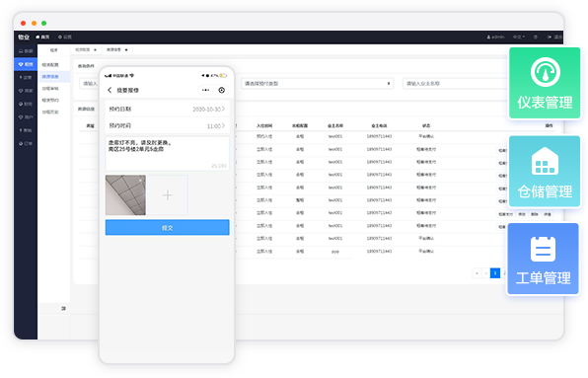
Task: Click the admin user icon
Action: (x=488, y=37)
